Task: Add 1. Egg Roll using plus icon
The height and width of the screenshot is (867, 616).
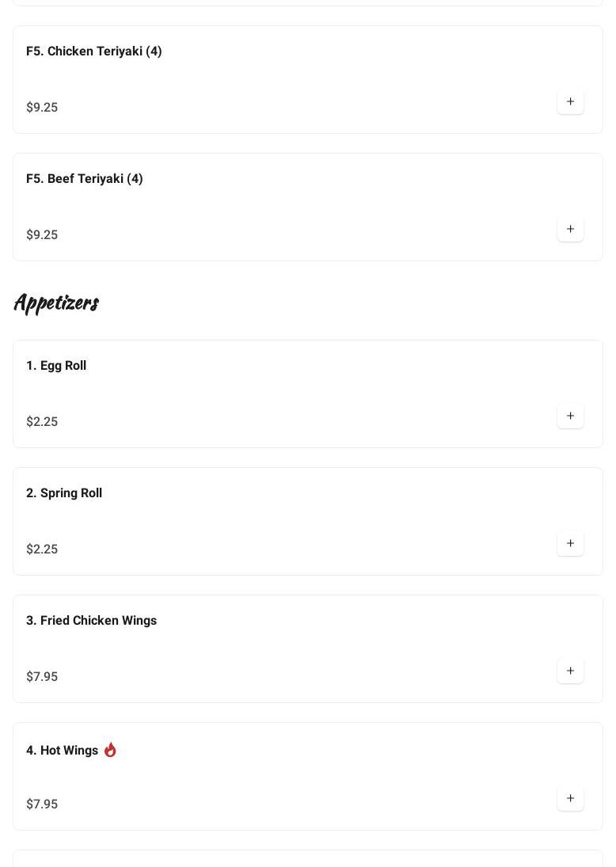Action: tap(570, 416)
